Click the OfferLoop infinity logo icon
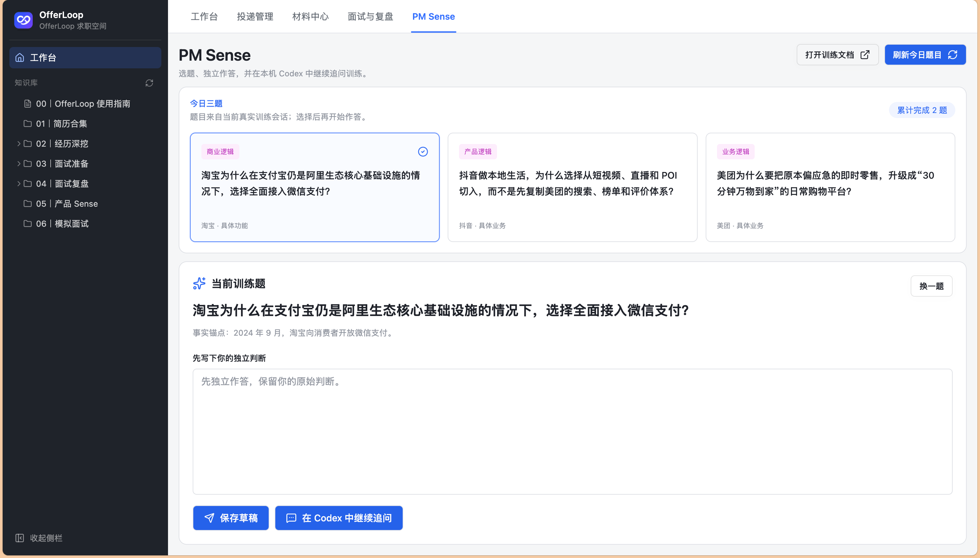 (x=23, y=20)
